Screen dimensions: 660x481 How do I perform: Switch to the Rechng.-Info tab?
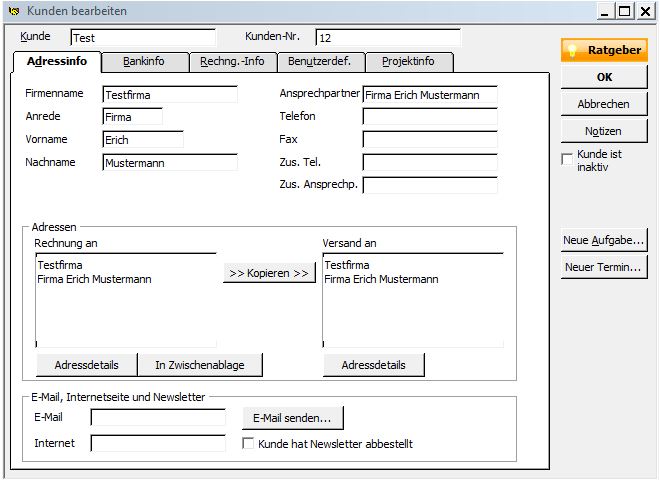[232, 61]
